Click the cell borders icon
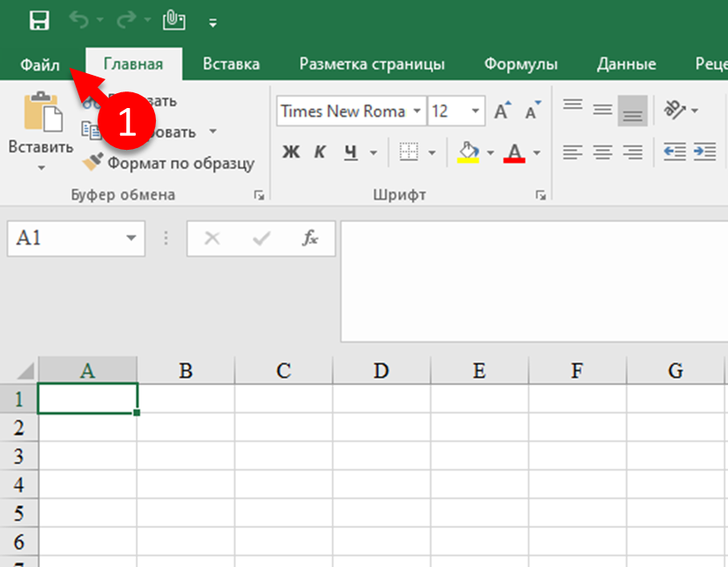Screen dimensions: 728x567 409,152
